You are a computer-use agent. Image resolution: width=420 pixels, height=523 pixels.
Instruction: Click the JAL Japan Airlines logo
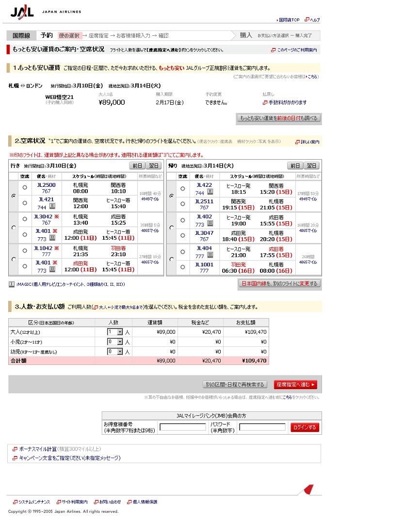point(46,12)
